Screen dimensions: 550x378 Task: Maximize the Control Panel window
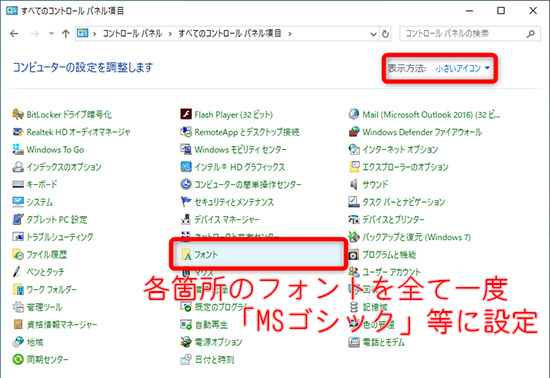(501, 11)
